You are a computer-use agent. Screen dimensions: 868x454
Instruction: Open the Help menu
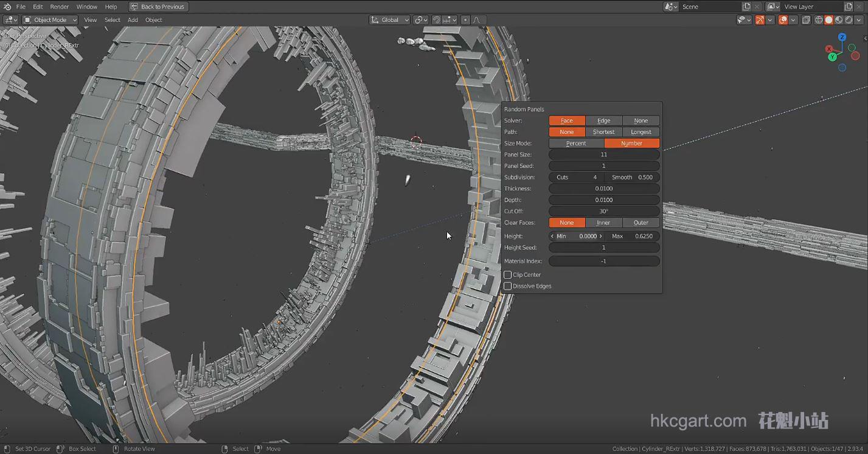click(111, 7)
